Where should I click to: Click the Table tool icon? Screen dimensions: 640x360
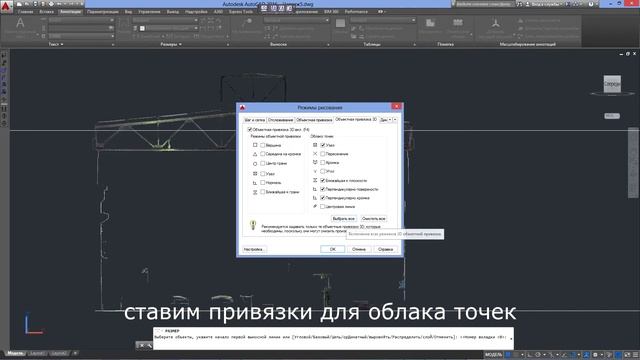tap(340, 23)
